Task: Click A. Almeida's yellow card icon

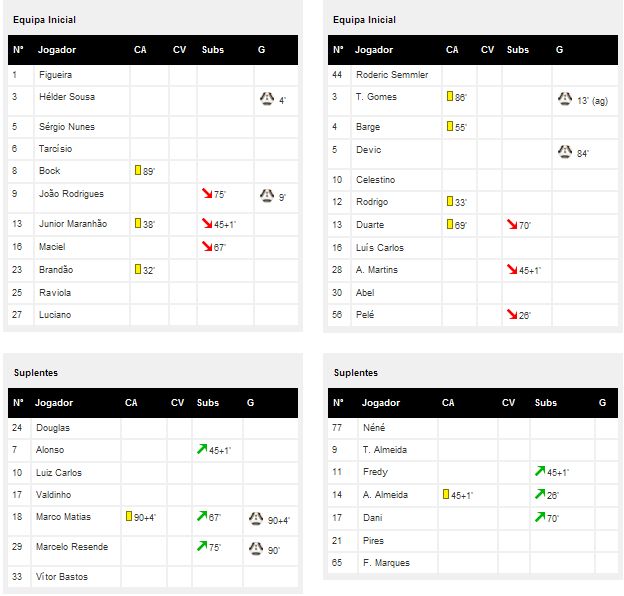Action: click(446, 494)
